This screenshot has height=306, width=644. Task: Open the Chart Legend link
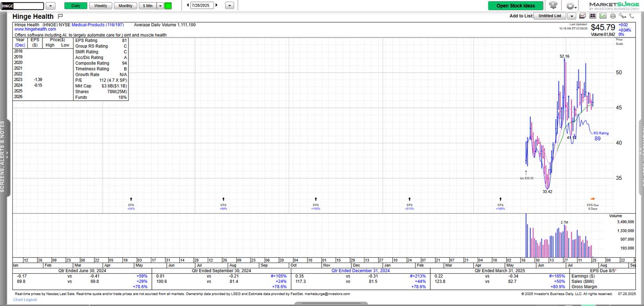click(24, 300)
